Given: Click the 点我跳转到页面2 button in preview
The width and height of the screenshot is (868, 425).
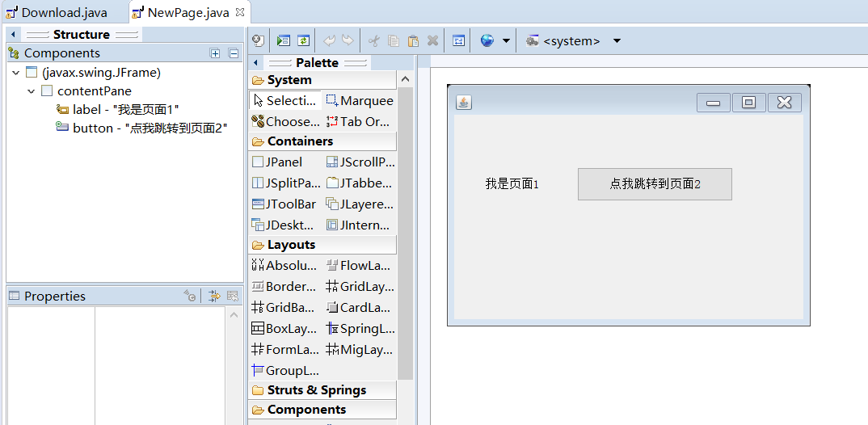Looking at the screenshot, I should (655, 183).
